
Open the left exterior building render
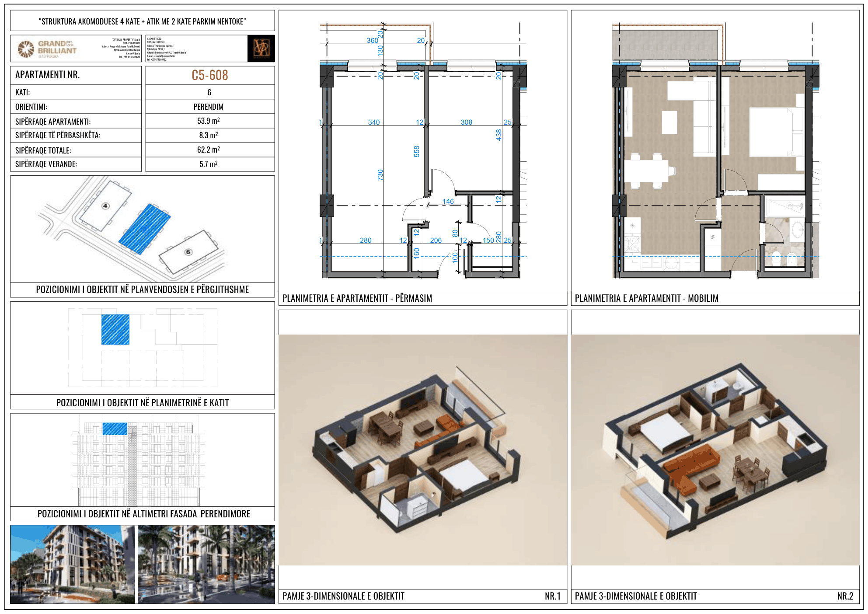[x=73, y=564]
